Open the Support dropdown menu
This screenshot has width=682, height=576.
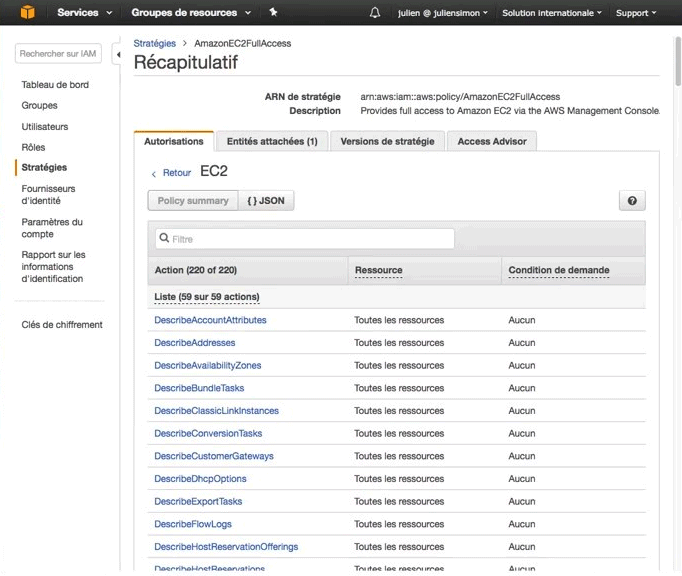635,13
